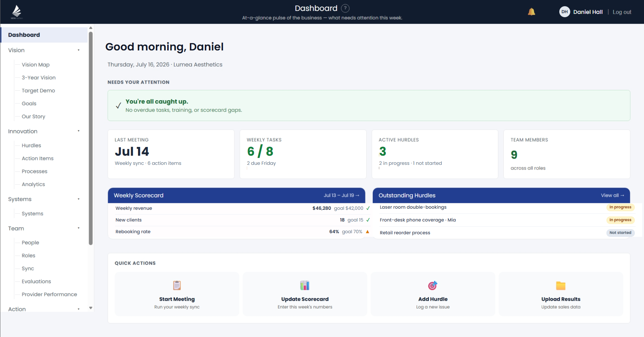This screenshot has width=644, height=337.
Task: Collapse the Team sidebar section
Action: 78,228
